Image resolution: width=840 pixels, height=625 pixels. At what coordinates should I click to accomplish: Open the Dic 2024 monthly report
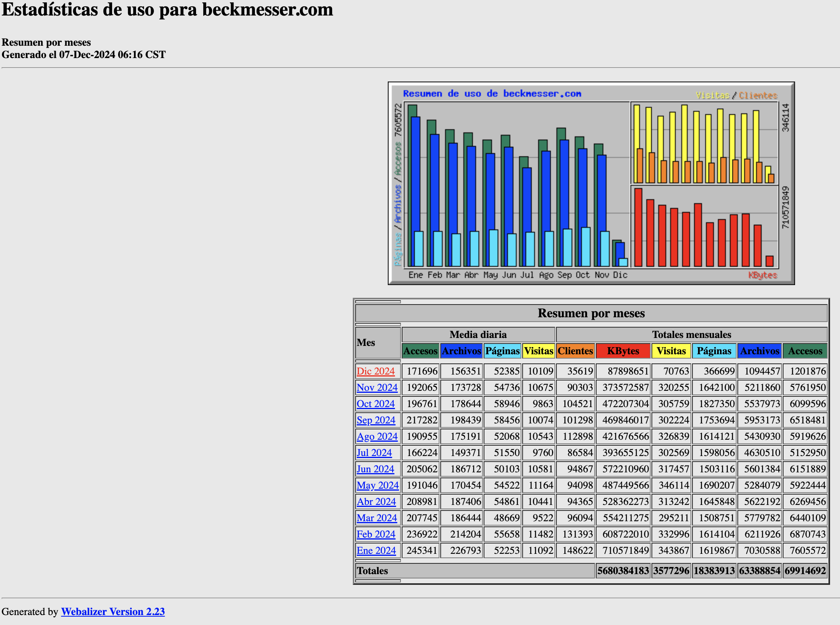(375, 371)
